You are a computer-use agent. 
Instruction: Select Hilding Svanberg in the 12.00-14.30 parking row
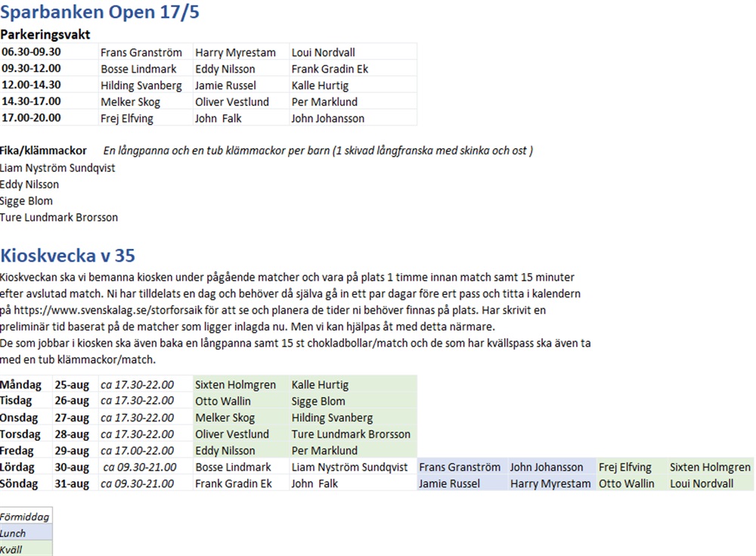click(x=141, y=85)
